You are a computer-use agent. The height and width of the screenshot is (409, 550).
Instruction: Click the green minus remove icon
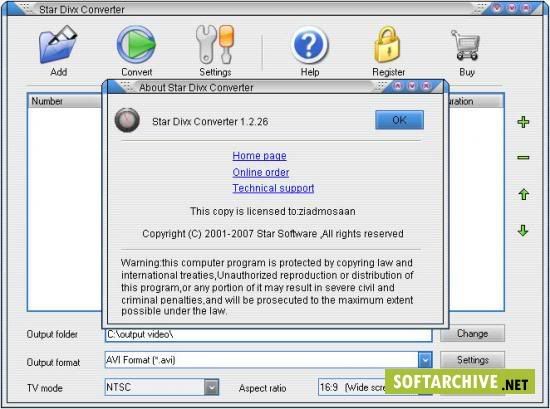coord(523,157)
